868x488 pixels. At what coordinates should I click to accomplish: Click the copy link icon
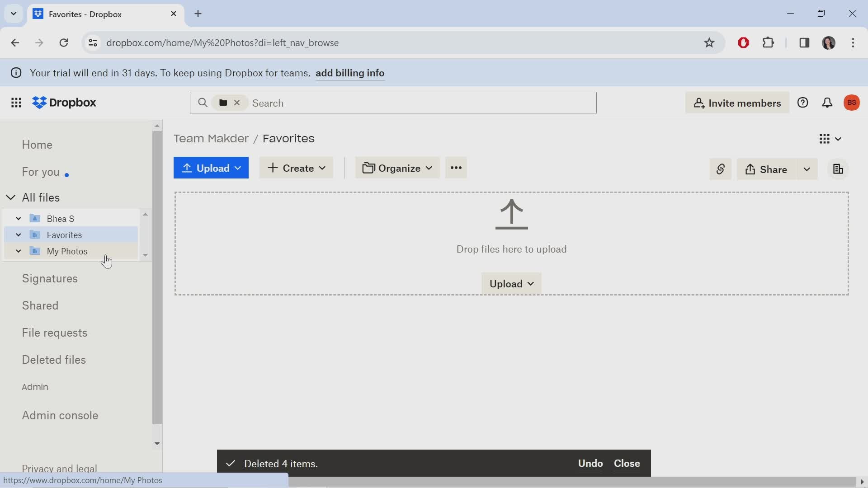coord(720,169)
